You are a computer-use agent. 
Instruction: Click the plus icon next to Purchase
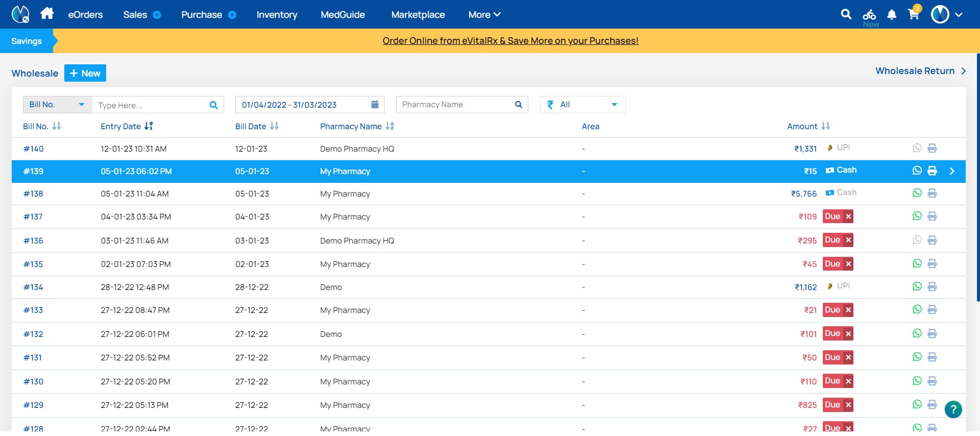232,15
